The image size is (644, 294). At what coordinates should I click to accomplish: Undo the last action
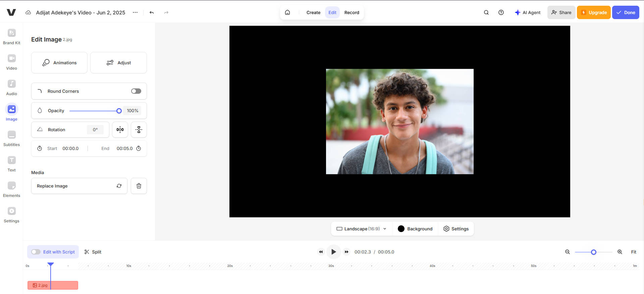(152, 12)
